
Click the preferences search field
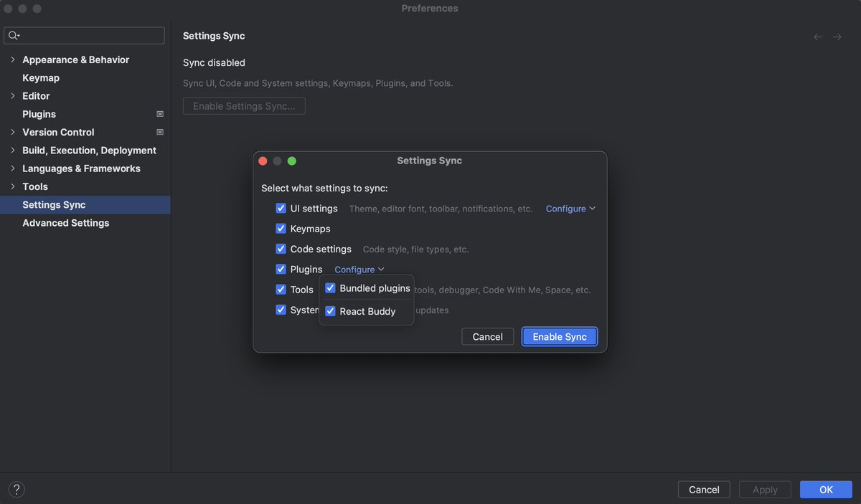click(x=84, y=35)
